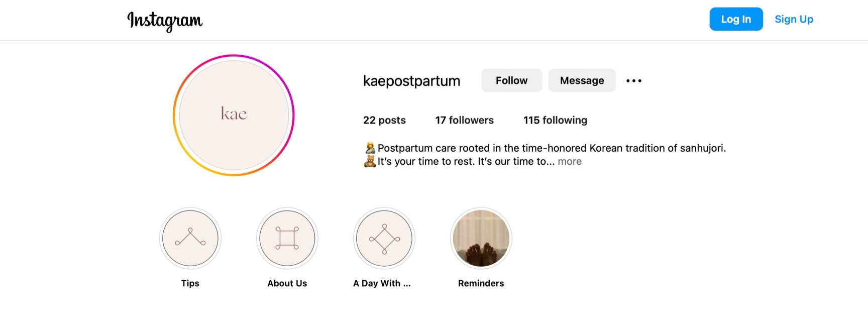This screenshot has height=329, width=868.
Task: Open the Tips highlight icon
Action: (190, 238)
